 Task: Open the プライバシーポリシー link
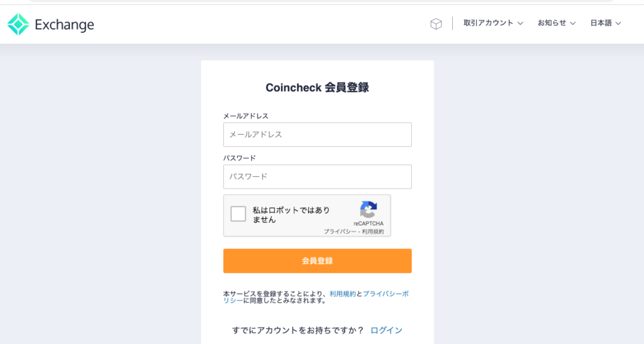(x=316, y=297)
